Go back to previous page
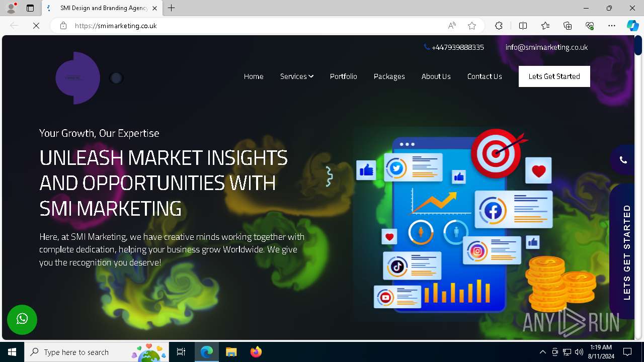The width and height of the screenshot is (644, 362). pyautogui.click(x=14, y=26)
